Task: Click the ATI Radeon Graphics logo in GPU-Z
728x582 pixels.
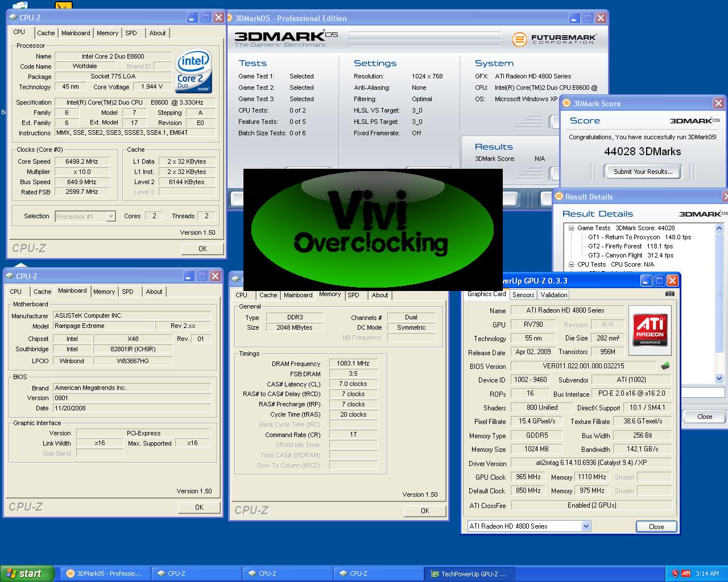Action: pyautogui.click(x=650, y=330)
